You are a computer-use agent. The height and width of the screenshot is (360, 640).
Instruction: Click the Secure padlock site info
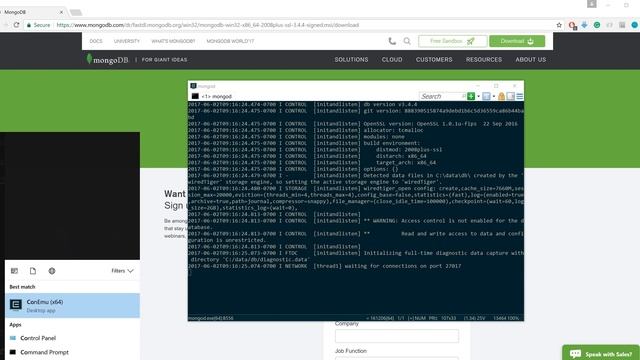[x=38, y=25]
